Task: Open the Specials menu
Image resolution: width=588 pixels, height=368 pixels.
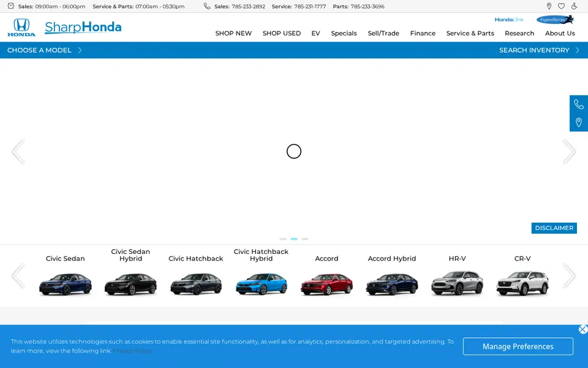Action: [344, 33]
